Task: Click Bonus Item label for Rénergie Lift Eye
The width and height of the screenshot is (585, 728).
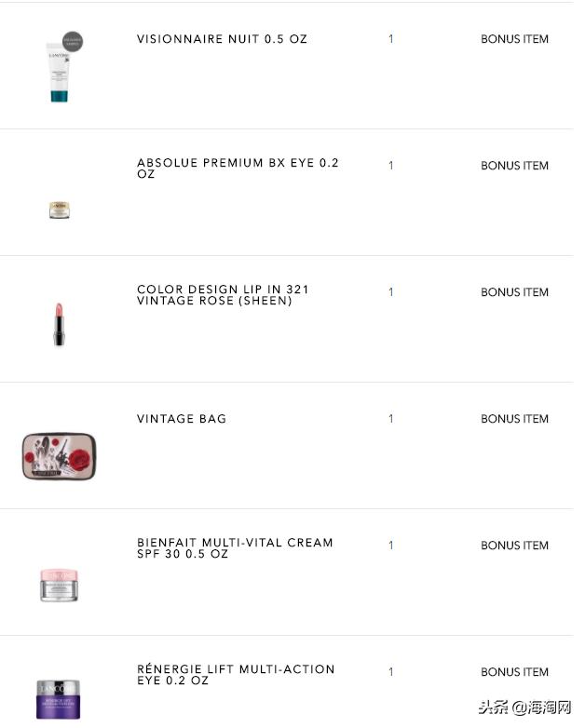Action: (514, 672)
